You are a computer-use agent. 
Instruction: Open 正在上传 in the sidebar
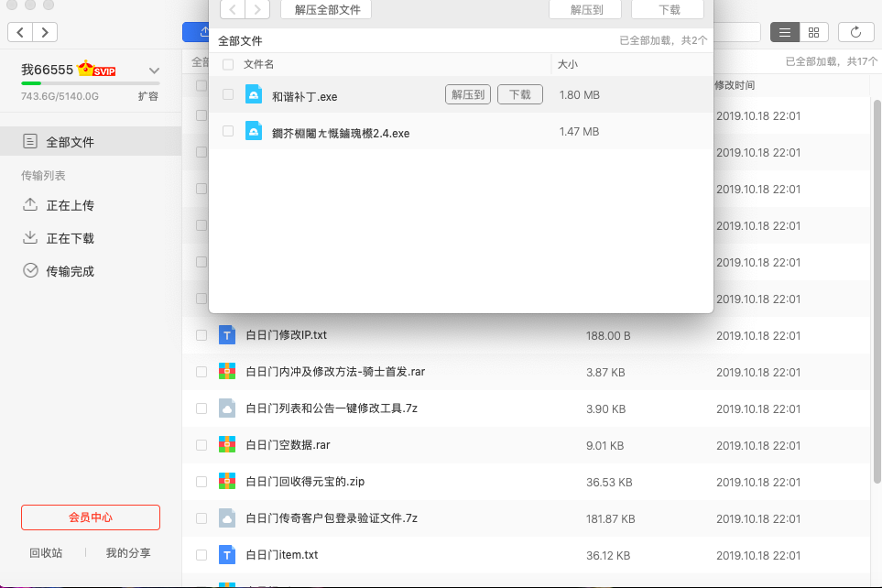tap(71, 205)
